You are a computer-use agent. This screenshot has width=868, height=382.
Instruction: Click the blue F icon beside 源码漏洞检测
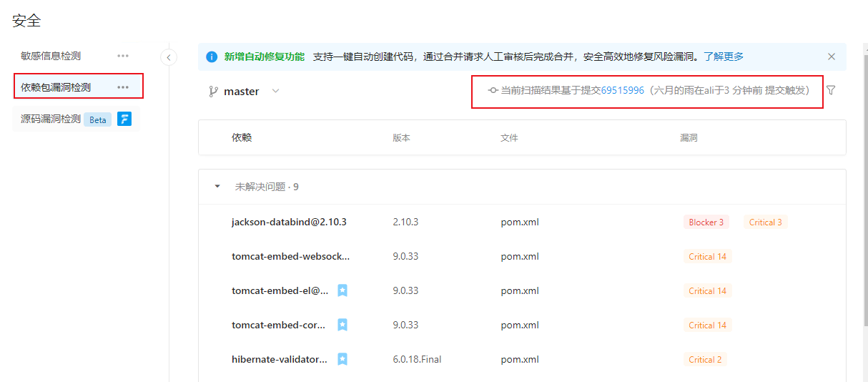tap(124, 119)
